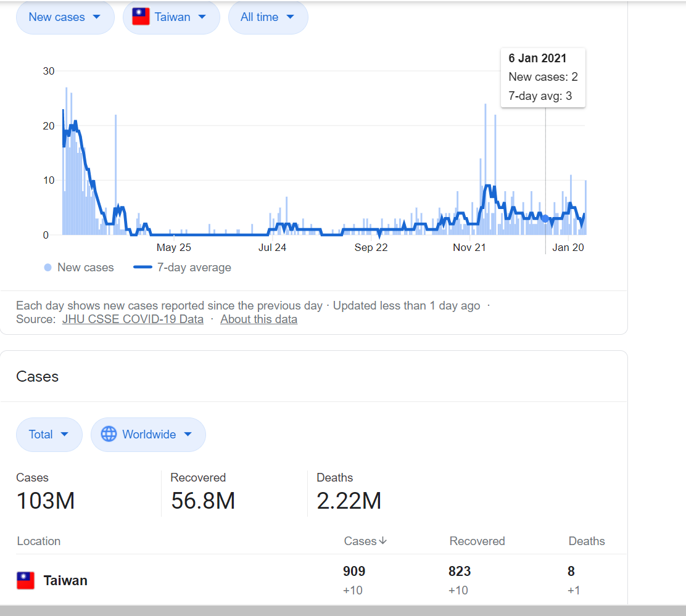Open the New cases metric dropdown
The width and height of the screenshot is (686, 616).
pos(65,17)
